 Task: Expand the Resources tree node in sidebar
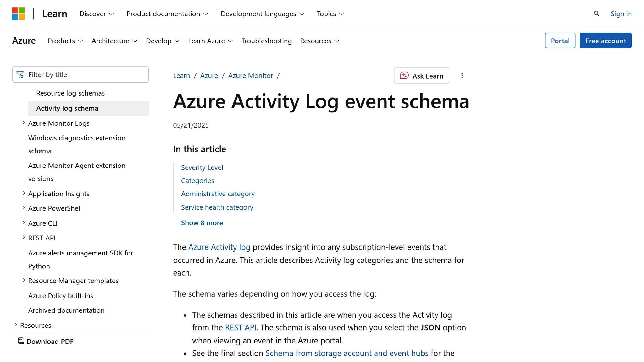(x=16, y=325)
